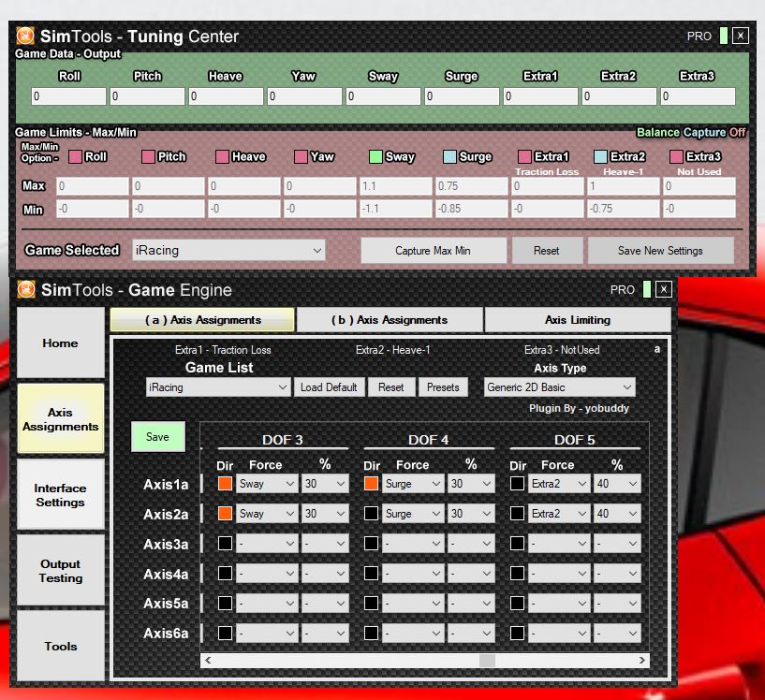This screenshot has height=700, width=765.
Task: Click Reset next to Load Default
Action: (390, 387)
